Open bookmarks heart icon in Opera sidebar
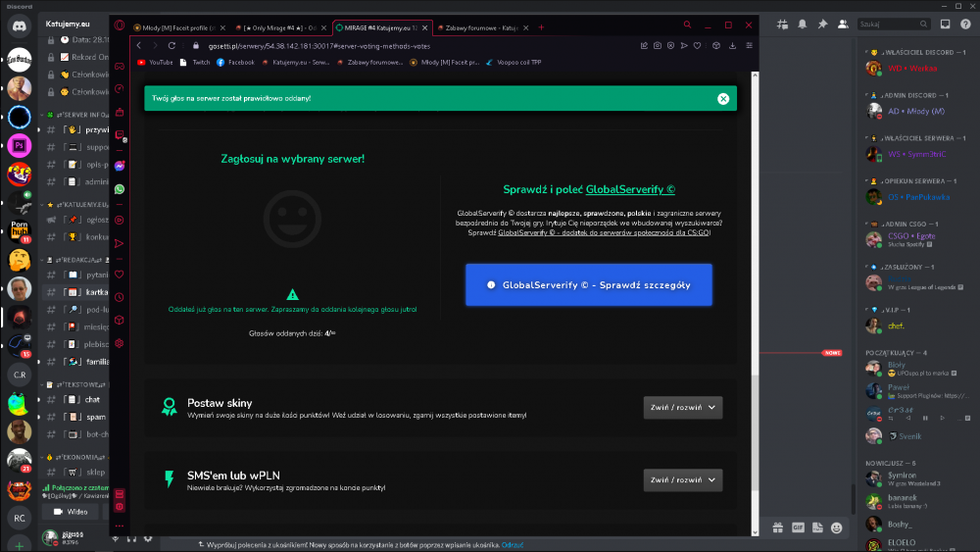Image resolution: width=980 pixels, height=552 pixels. tap(120, 275)
